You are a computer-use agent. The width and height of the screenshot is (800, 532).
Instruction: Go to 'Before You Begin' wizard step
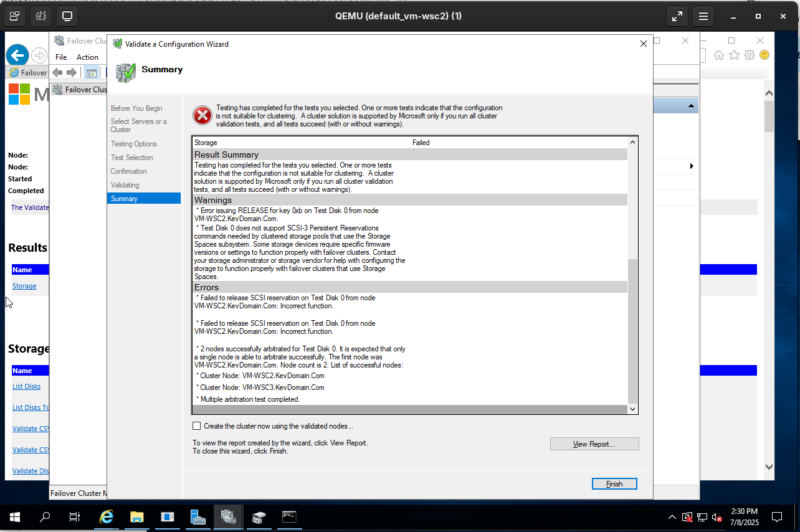[x=136, y=108]
